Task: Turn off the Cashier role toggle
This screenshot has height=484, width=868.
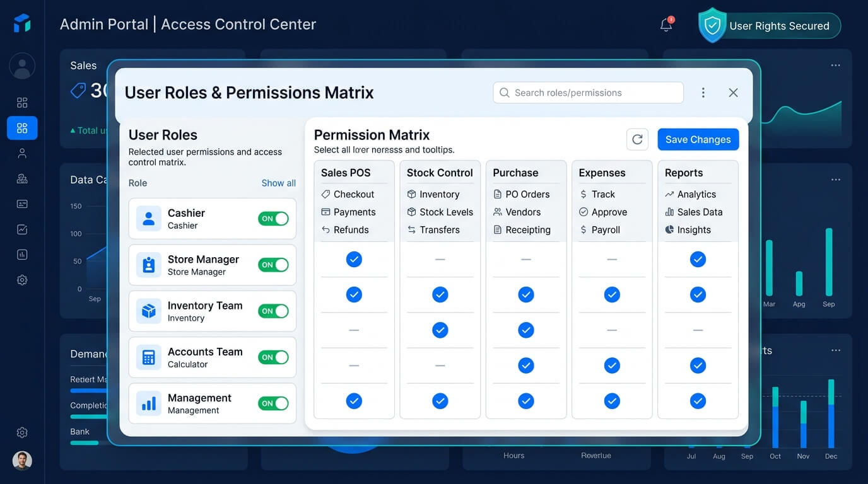Action: click(x=273, y=219)
